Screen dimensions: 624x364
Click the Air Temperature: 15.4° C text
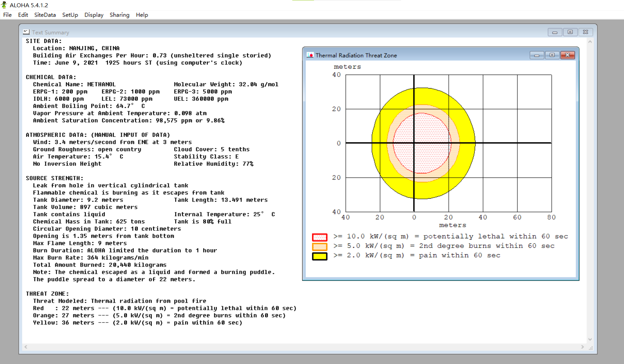click(x=78, y=157)
